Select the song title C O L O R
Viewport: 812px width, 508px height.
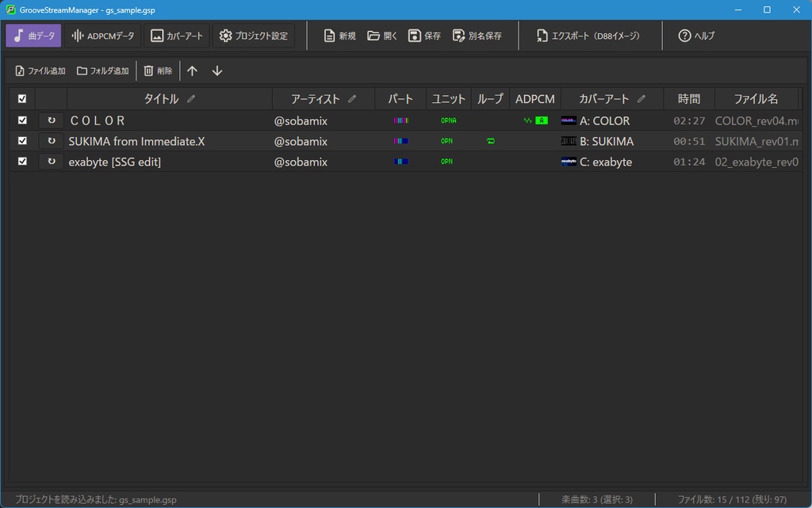click(98, 120)
